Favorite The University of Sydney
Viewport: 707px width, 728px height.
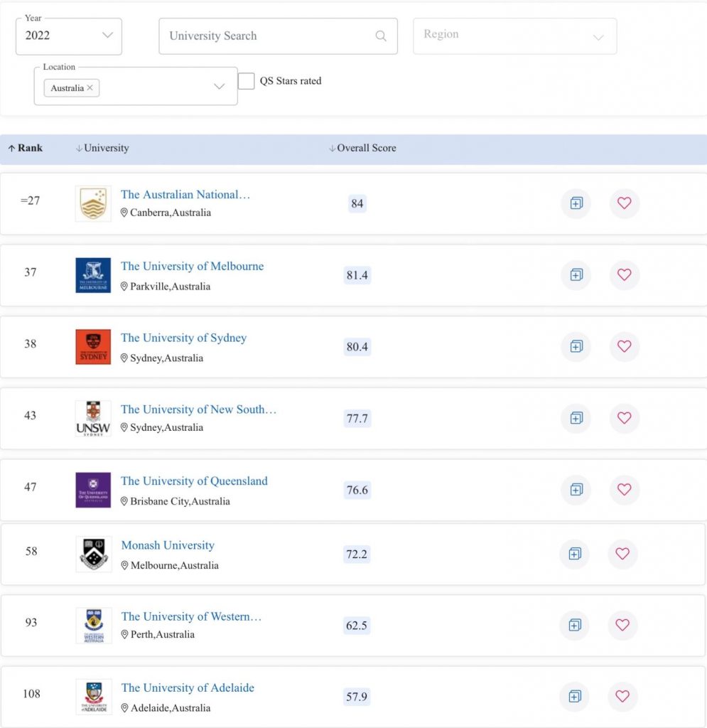click(625, 346)
